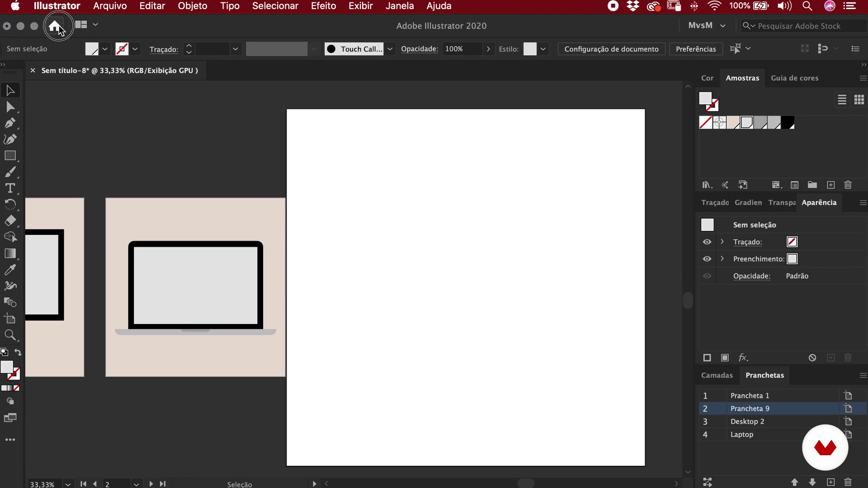
Task: Show swatches in list view
Action: tap(842, 100)
